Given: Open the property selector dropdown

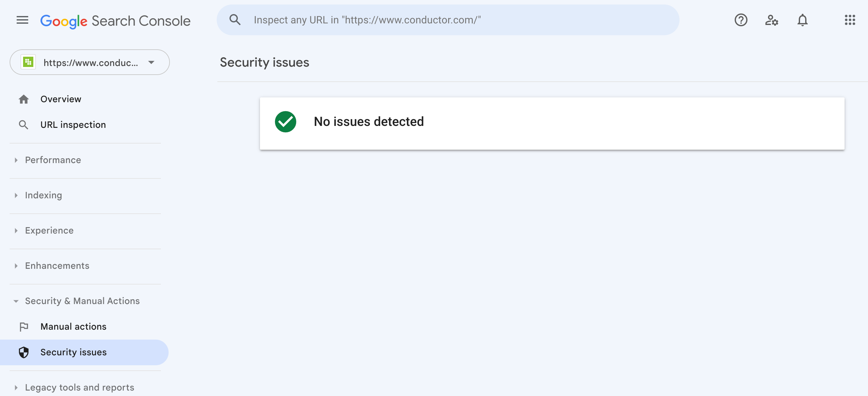Looking at the screenshot, I should point(151,62).
